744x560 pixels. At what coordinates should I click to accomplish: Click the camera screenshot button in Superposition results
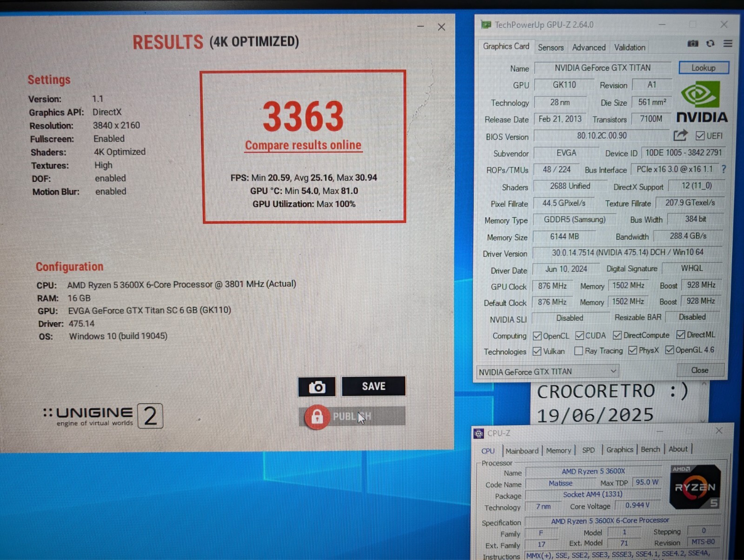(317, 387)
